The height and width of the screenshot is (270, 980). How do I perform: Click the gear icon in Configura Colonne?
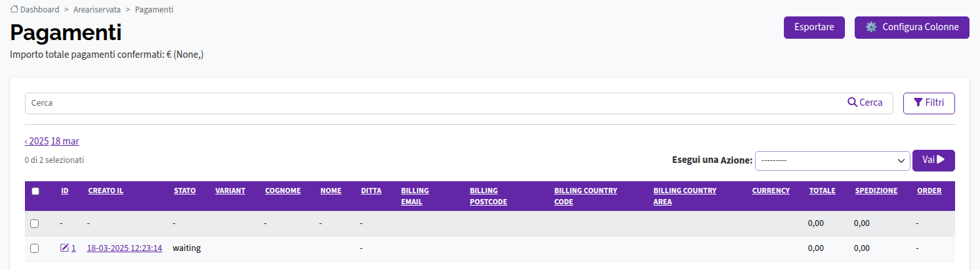[x=871, y=28]
